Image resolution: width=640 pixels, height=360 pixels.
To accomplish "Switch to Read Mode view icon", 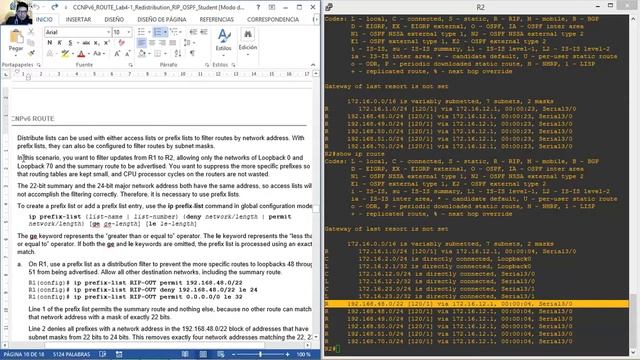I will pyautogui.click(x=185, y=354).
